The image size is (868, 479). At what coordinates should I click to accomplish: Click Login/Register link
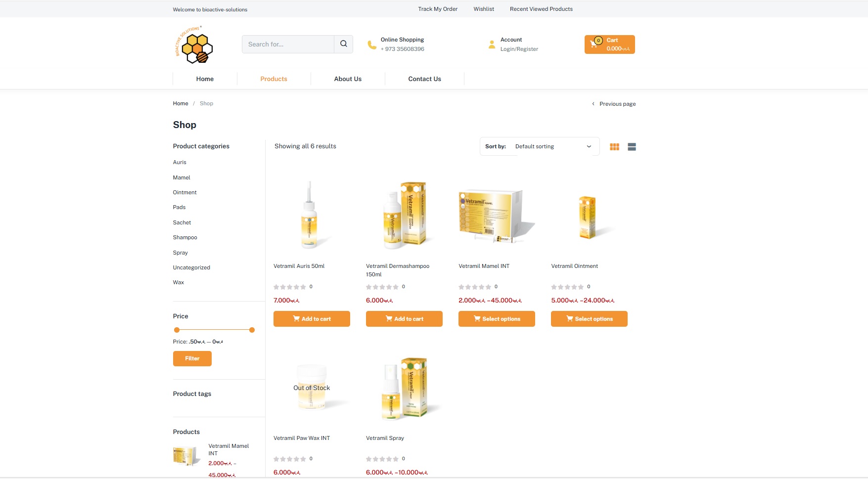click(519, 49)
